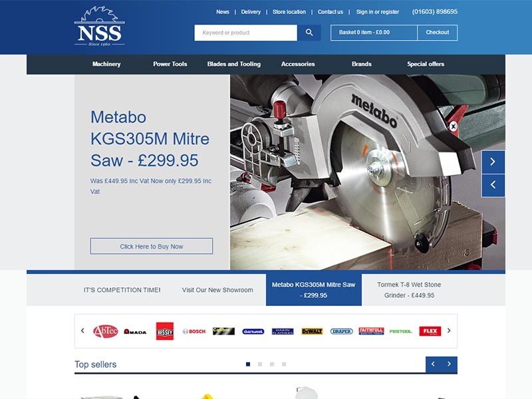Open the Bessey brand logo
The image size is (532, 399).
164,331
